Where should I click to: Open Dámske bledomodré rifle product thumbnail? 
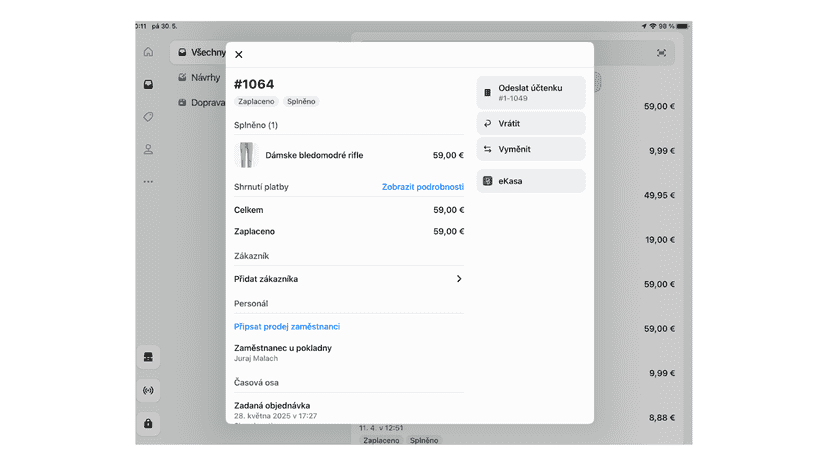pos(246,155)
